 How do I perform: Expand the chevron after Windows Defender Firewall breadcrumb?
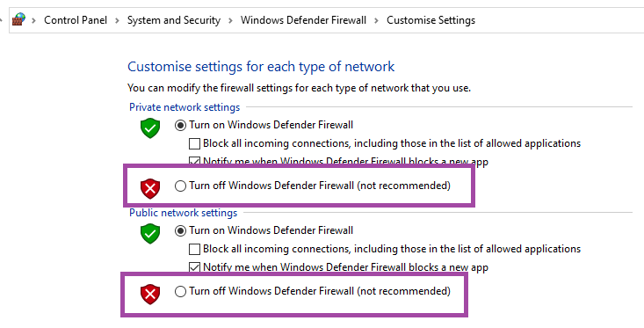(x=376, y=20)
